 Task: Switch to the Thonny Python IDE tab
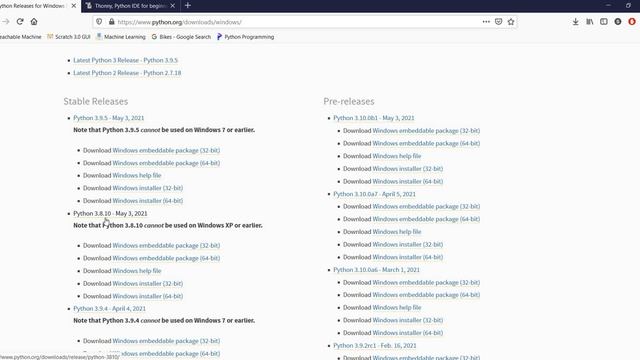coord(131,6)
